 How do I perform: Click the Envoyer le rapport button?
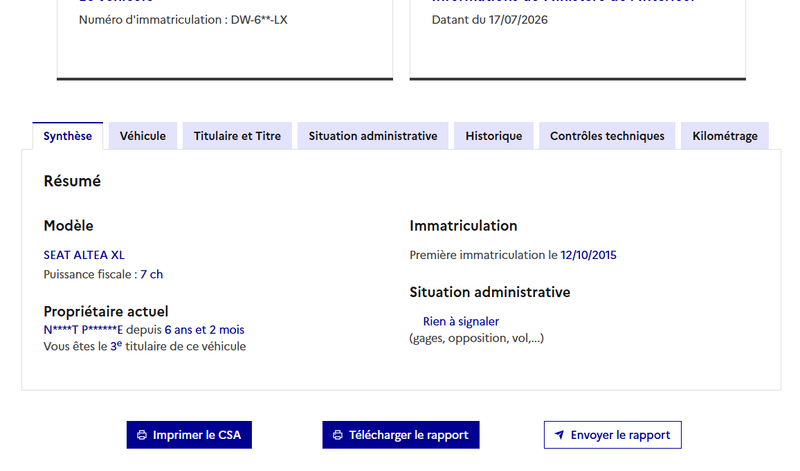pyautogui.click(x=613, y=435)
